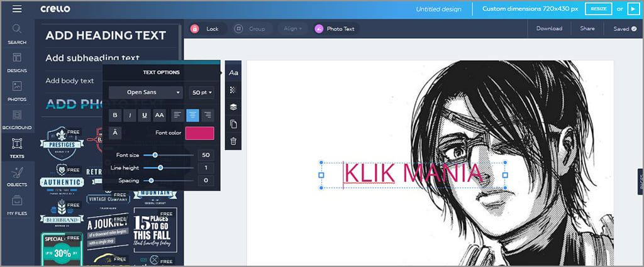Select the Authentic text template

[x=62, y=179]
